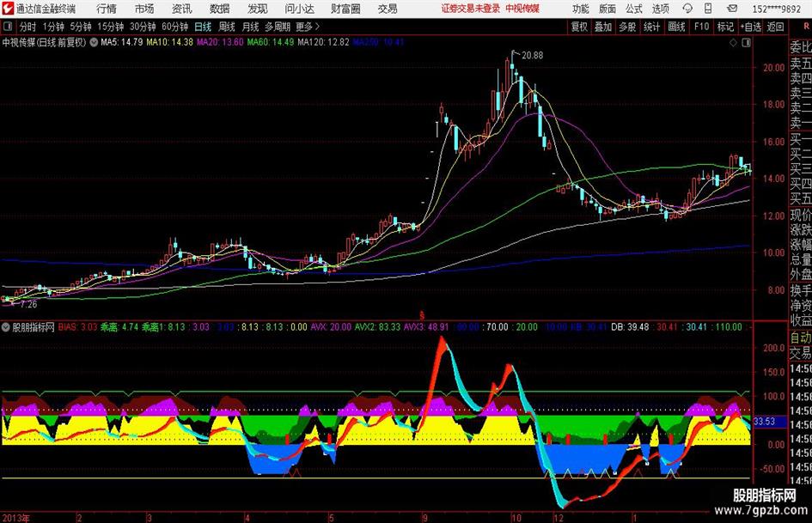Click the red $ marker below the chart
The image size is (812, 523).
[422, 315]
